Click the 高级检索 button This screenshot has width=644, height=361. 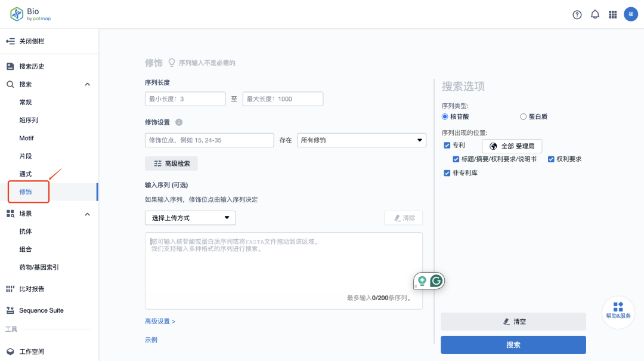click(x=171, y=163)
